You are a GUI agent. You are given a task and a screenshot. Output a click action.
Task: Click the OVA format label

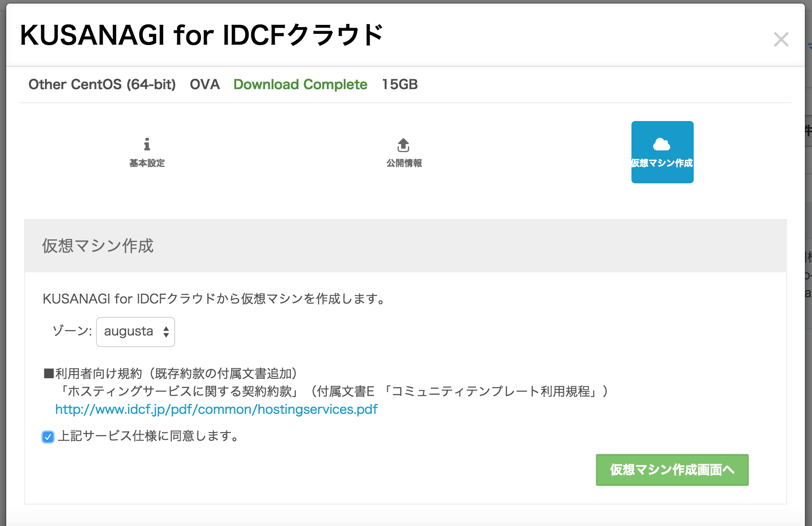pyautogui.click(x=205, y=85)
